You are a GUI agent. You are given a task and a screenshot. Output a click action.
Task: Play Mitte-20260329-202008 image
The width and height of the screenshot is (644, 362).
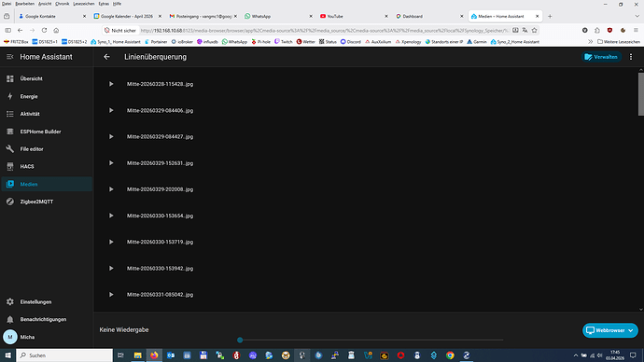pyautogui.click(x=111, y=189)
